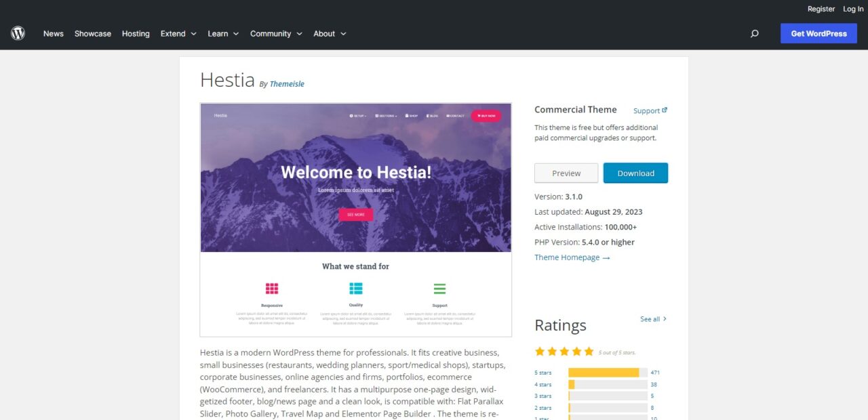This screenshot has width=868, height=420.
Task: Click the Welcome to Hestia! headline
Action: (356, 172)
